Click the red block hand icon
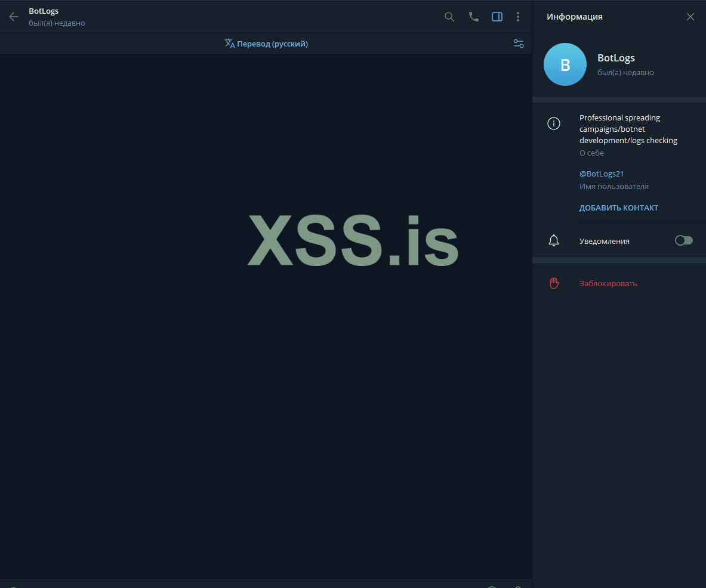Viewport: 706px width, 588px height. 554,283
